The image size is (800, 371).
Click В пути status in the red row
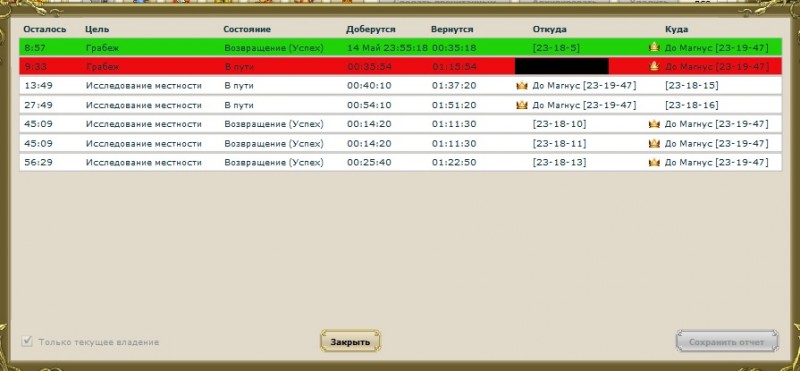[x=239, y=67]
